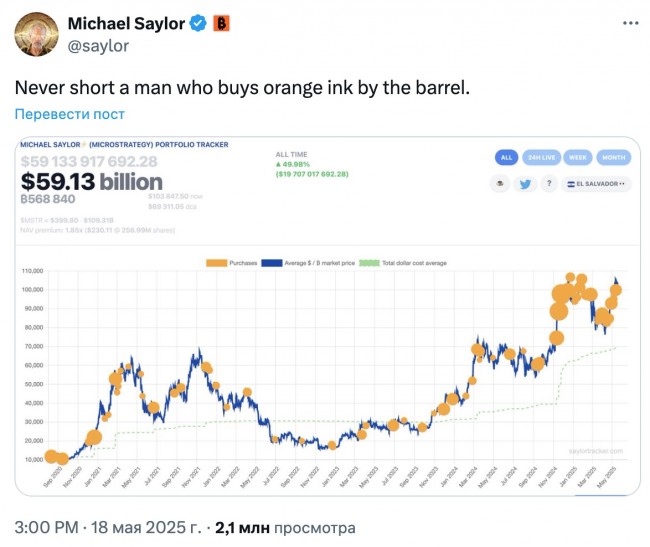Click the Twitter bird icon in tracker
Image resolution: width=650 pixels, height=547 pixels.
pos(525,184)
